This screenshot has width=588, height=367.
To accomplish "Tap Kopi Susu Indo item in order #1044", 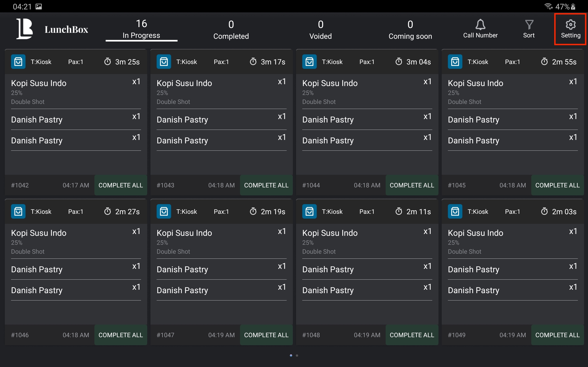I will (x=330, y=83).
